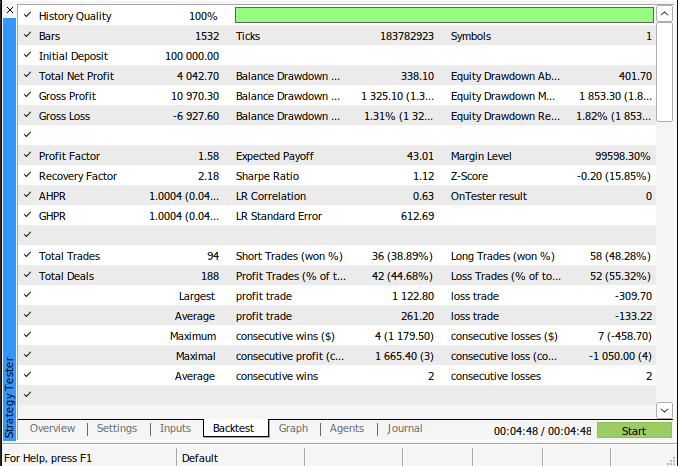Click the Initial Deposit value 100 000.00
The width and height of the screenshot is (678, 466).
click(x=192, y=56)
